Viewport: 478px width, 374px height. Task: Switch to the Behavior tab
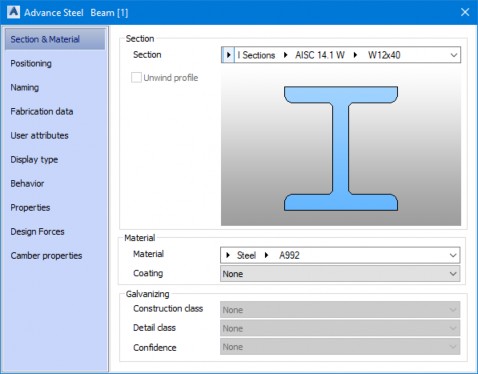27,183
